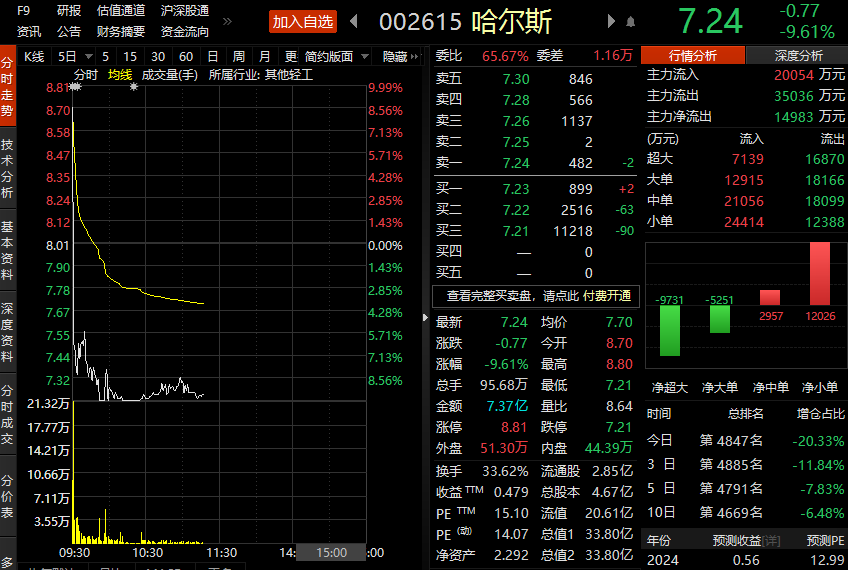Viewport: 848px width, 570px height.
Task: Click 跌停 price 7.21
Action: tap(619, 427)
